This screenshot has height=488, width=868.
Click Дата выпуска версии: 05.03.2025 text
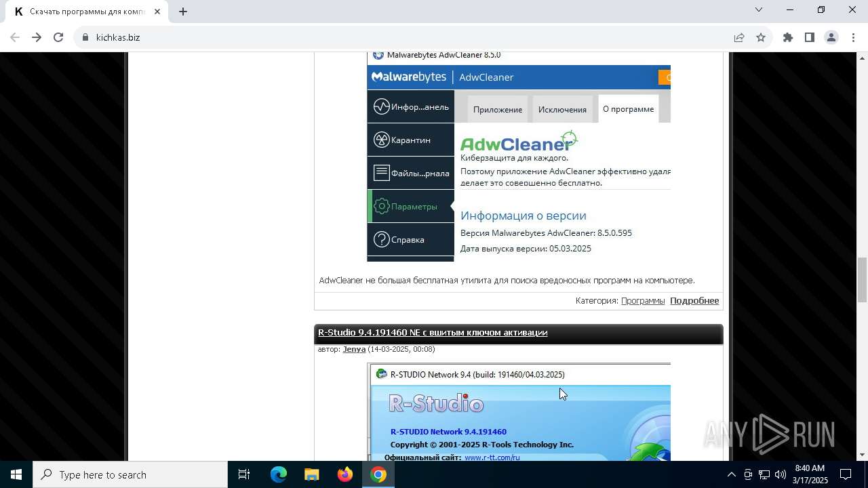coord(526,249)
